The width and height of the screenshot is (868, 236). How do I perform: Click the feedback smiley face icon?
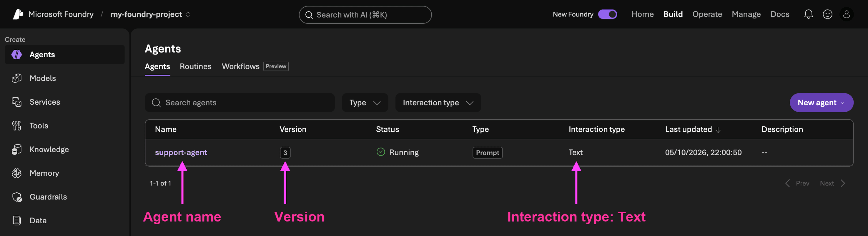point(828,14)
